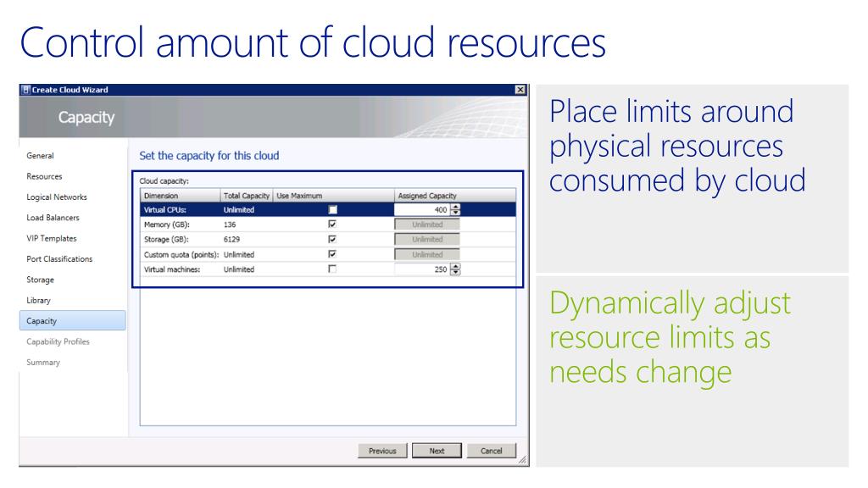Click the 136 total capacity value
This screenshot has width=868, height=488.
tap(230, 225)
